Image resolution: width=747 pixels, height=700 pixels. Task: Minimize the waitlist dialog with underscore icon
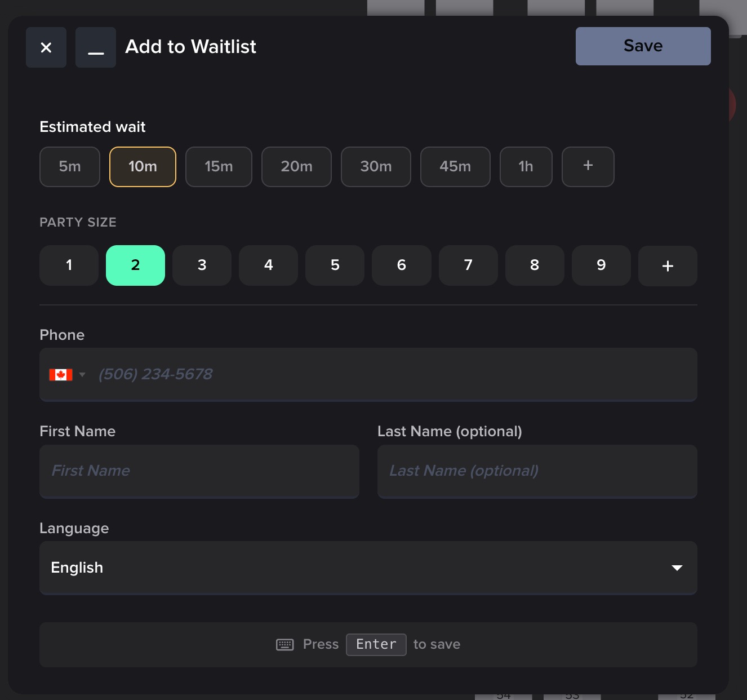point(96,47)
